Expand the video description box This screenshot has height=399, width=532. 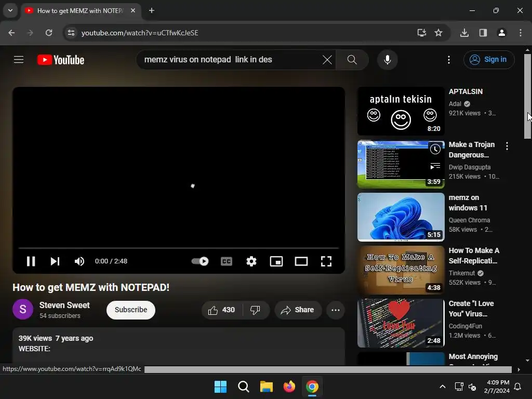(x=179, y=347)
